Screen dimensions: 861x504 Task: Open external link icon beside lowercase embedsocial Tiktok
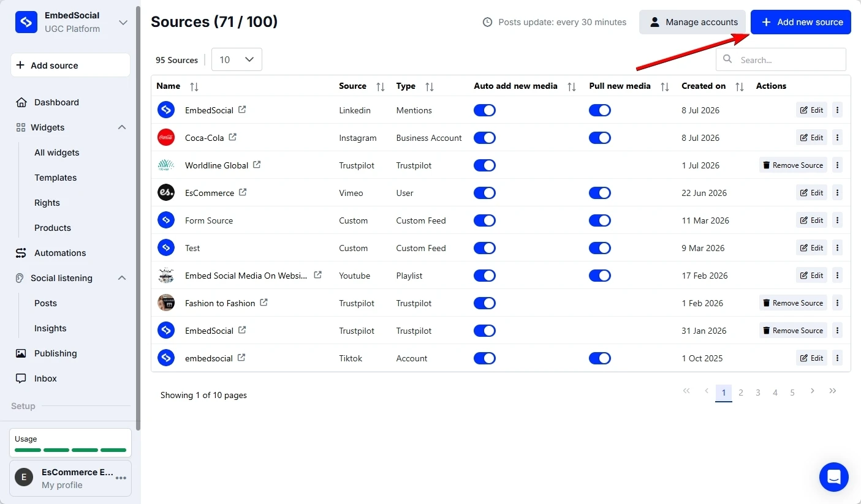[x=241, y=358]
